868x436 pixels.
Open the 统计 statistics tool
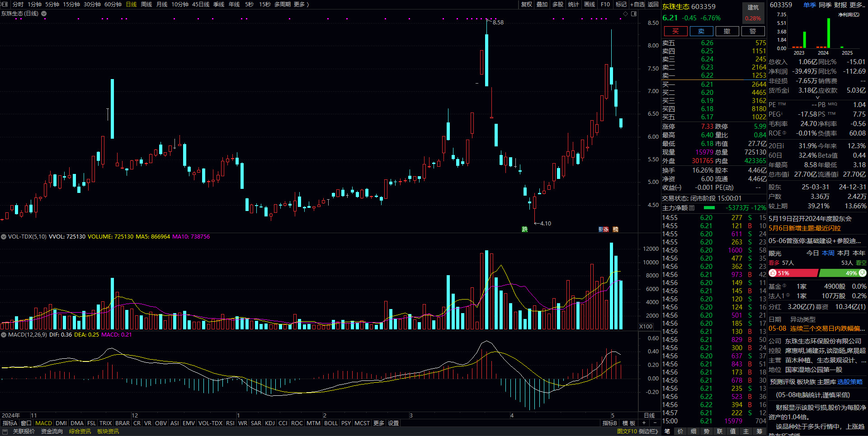574,4
